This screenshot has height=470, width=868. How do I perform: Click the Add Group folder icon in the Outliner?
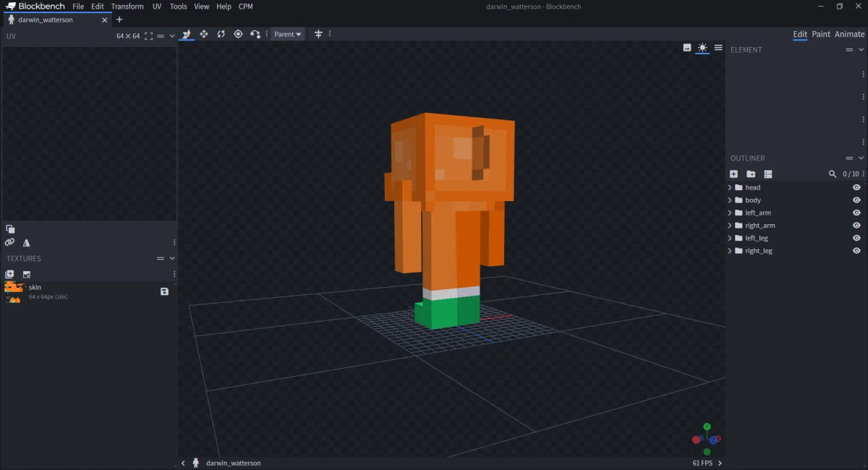coord(751,174)
